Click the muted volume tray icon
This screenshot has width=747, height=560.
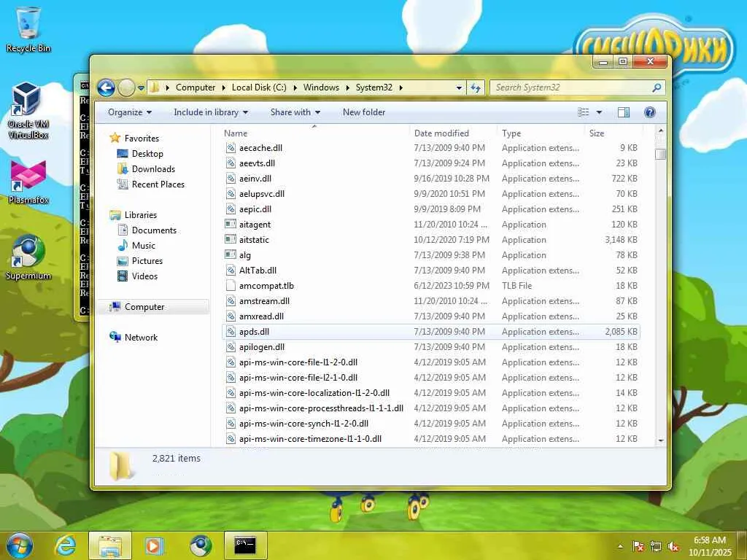[x=673, y=547]
